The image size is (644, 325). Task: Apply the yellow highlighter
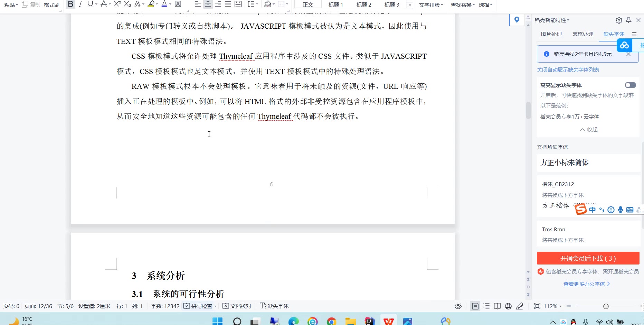[x=151, y=4]
